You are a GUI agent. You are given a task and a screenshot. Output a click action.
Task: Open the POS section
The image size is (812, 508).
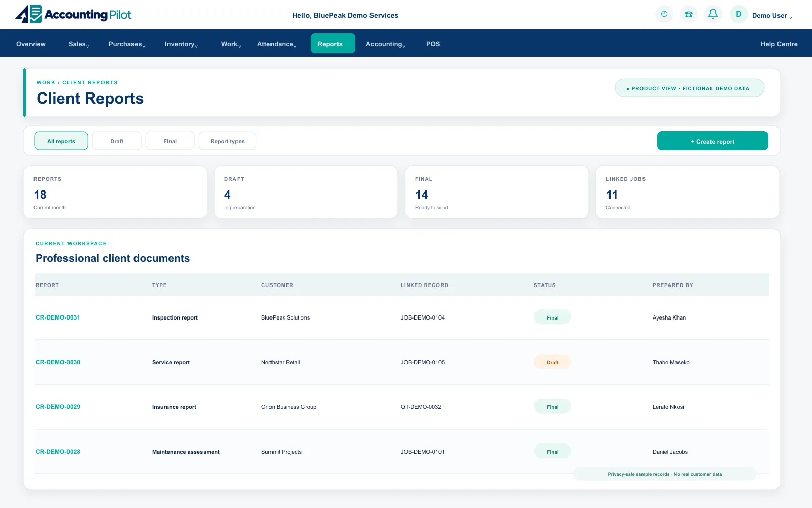(433, 44)
